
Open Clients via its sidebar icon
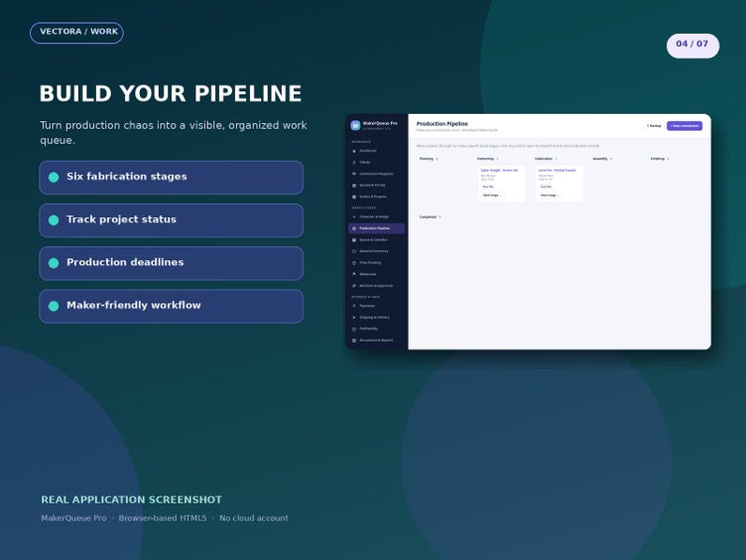[x=354, y=163]
